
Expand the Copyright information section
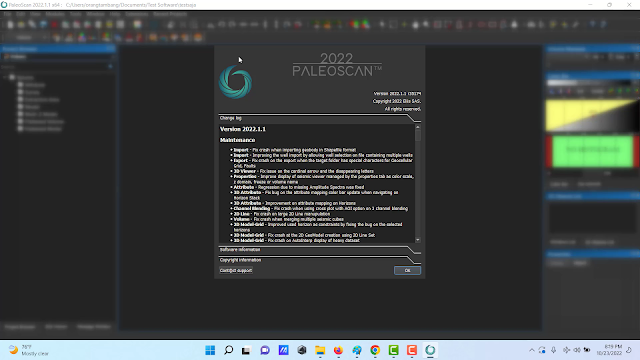320,260
